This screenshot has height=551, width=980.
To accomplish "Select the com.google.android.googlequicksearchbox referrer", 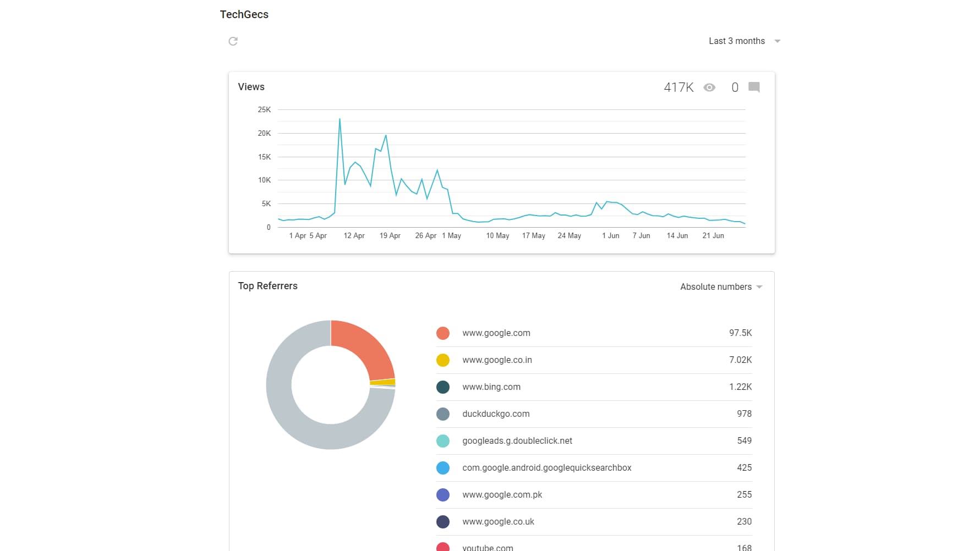I will (547, 468).
